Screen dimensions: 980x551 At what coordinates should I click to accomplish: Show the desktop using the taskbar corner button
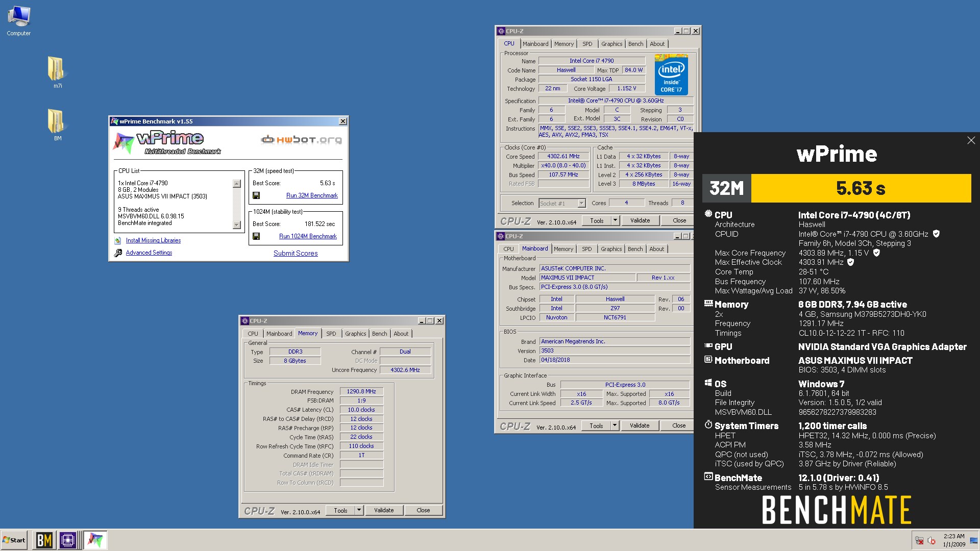975,540
